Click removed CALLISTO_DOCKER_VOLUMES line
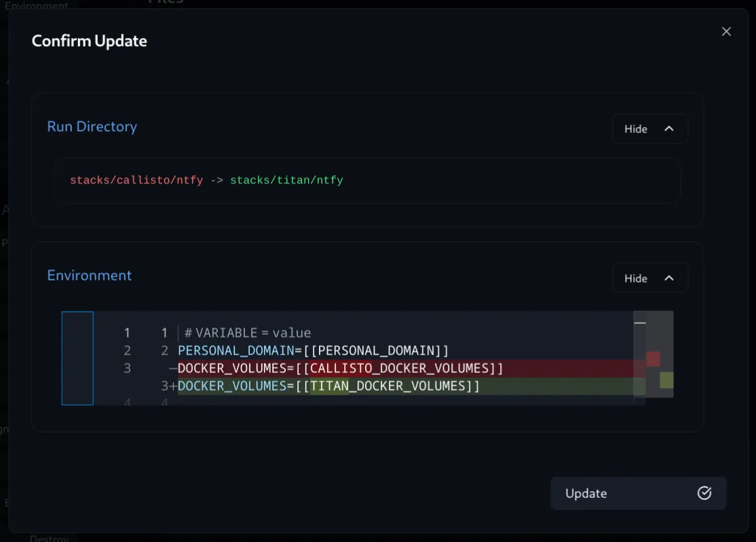 [x=341, y=368]
